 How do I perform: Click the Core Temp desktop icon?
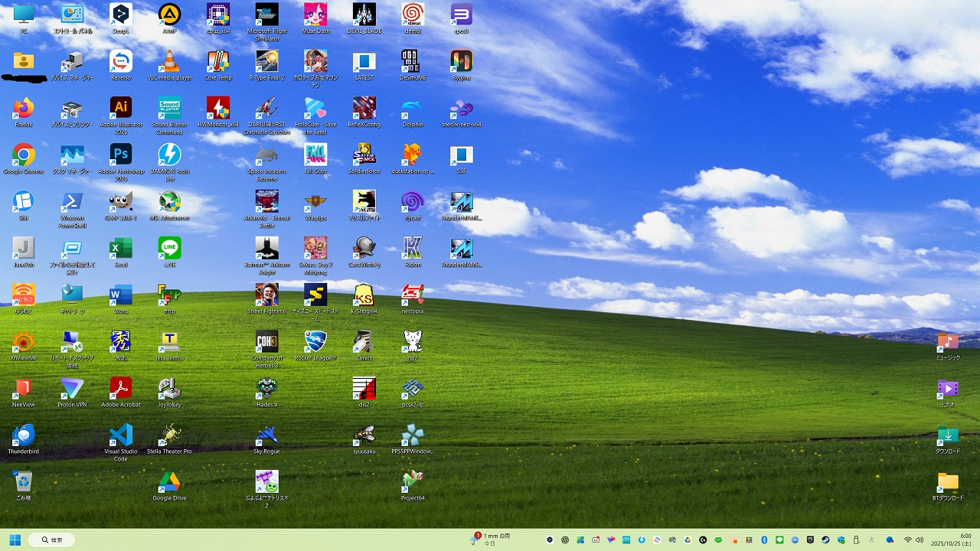tap(217, 61)
